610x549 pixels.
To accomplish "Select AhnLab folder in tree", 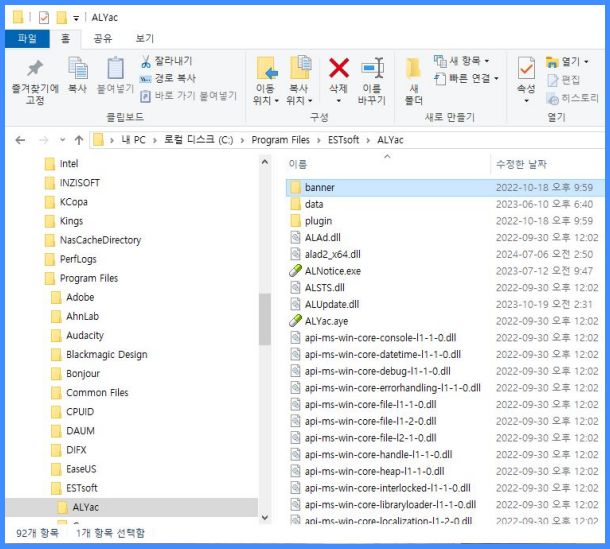I will click(82, 316).
